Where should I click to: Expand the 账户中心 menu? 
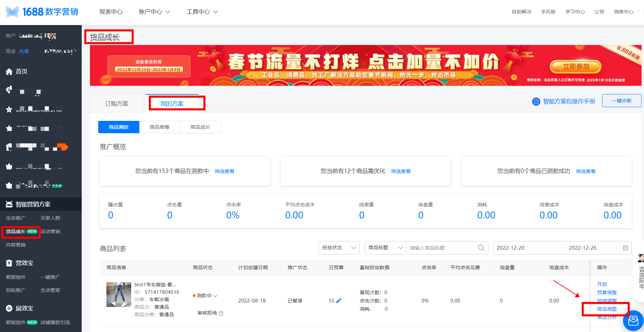[x=154, y=12]
